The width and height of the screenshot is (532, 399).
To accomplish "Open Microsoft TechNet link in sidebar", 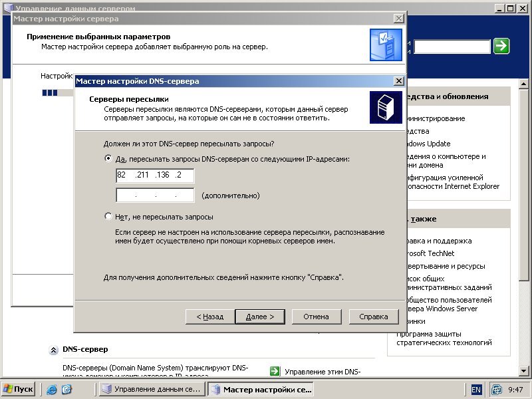I will point(430,253).
